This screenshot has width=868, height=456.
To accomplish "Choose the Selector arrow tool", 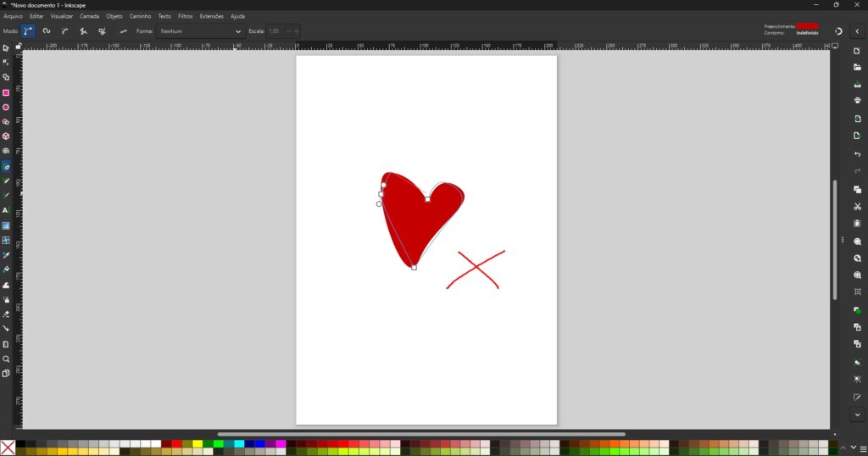I will coord(6,48).
